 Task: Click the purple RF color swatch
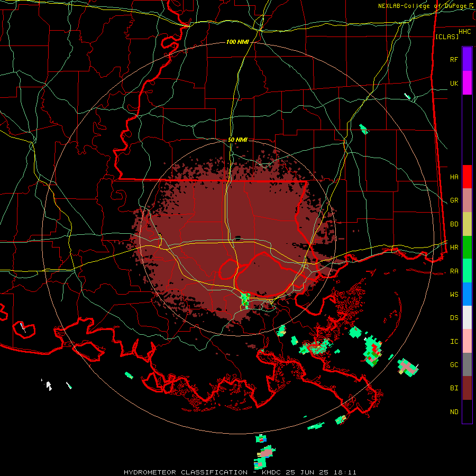467,59
